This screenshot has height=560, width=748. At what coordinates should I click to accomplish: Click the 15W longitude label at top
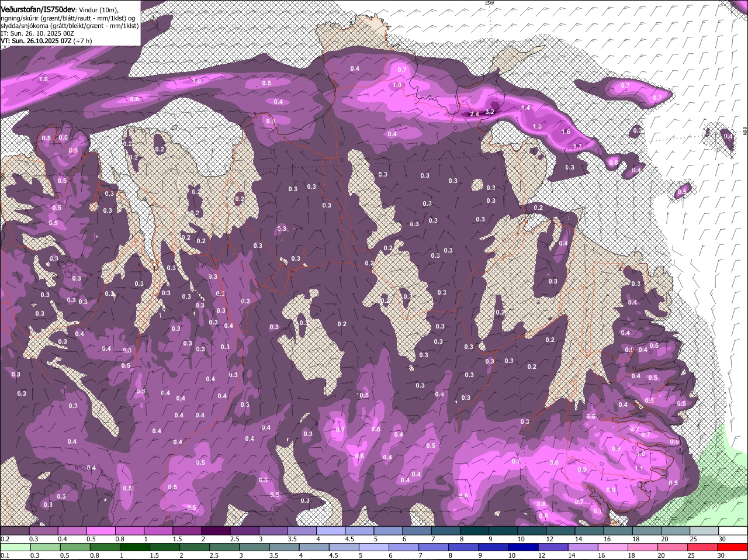pos(489,4)
